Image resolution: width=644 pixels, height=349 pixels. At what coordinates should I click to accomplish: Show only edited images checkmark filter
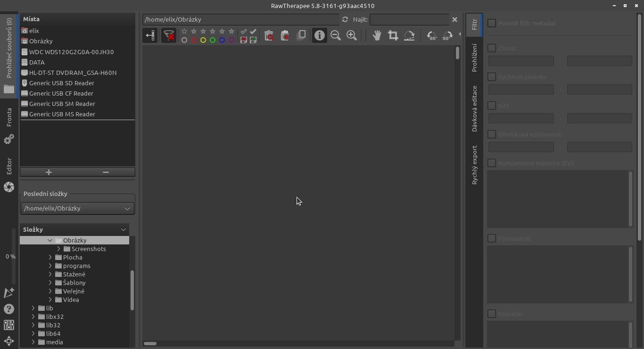point(253,32)
